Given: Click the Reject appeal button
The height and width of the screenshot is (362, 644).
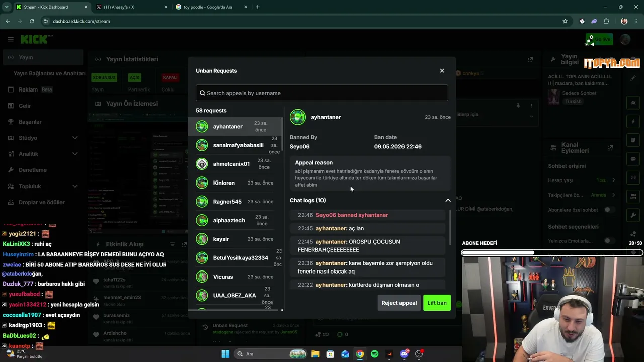Looking at the screenshot, I should coord(399,303).
